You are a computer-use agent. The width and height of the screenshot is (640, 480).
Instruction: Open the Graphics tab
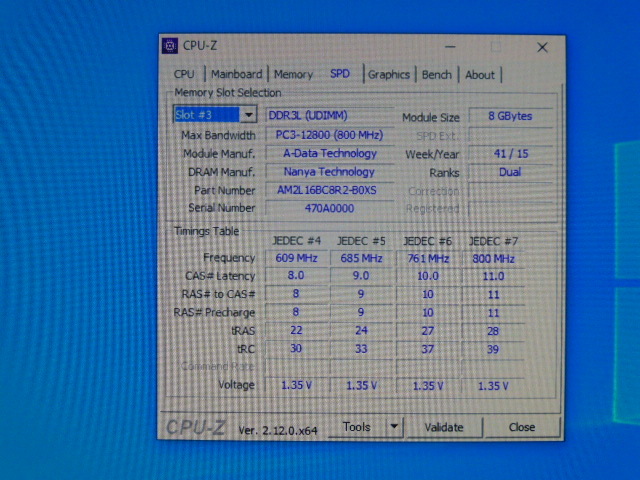tap(389, 75)
